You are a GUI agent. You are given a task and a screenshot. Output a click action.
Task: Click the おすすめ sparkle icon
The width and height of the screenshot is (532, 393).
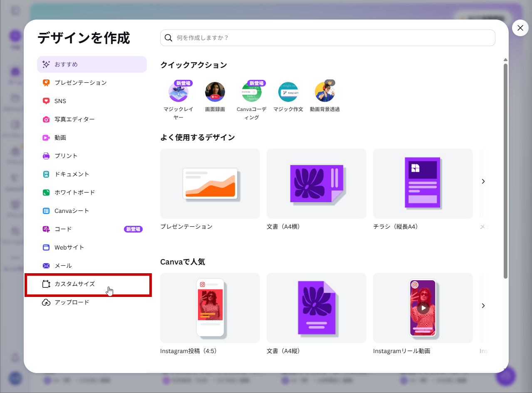pos(46,64)
